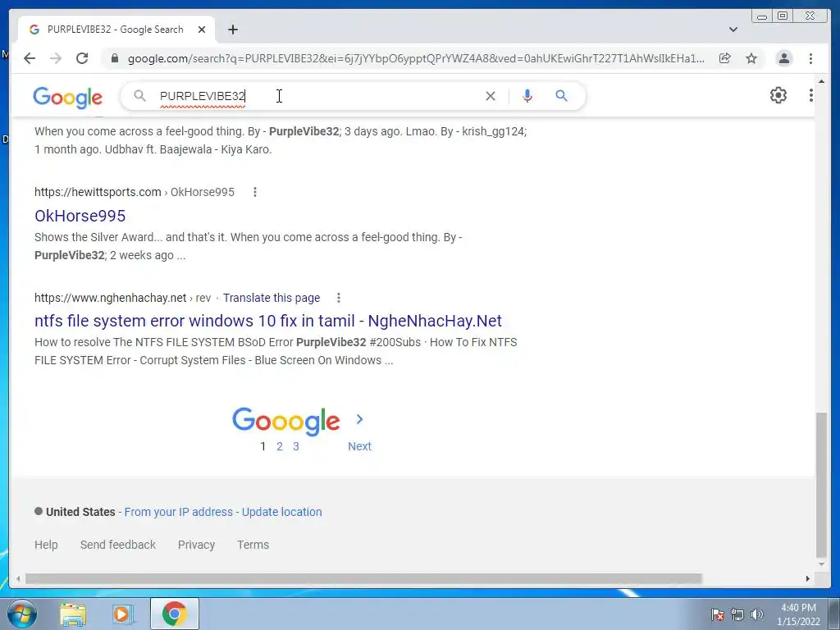Viewport: 840px width, 630px height.
Task: Click the Chrome icon in the taskbar
Action: (174, 614)
